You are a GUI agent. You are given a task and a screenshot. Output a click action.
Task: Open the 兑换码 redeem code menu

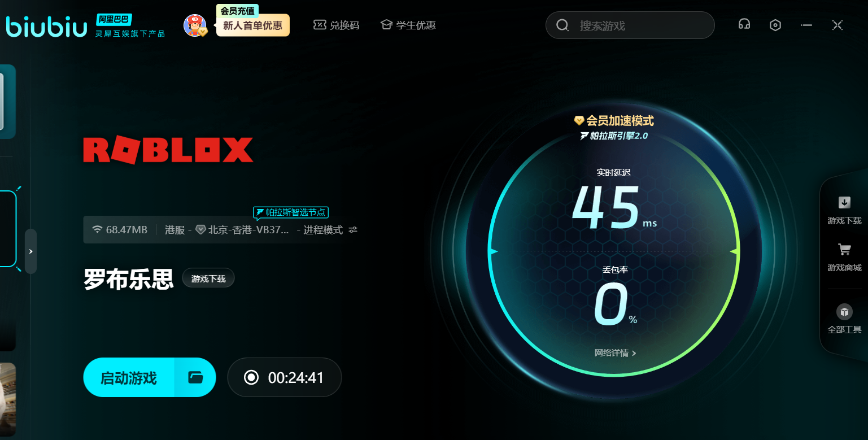click(x=337, y=25)
